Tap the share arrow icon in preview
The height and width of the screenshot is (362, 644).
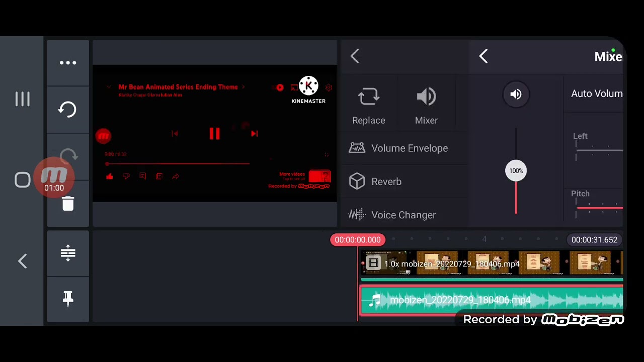176,176
